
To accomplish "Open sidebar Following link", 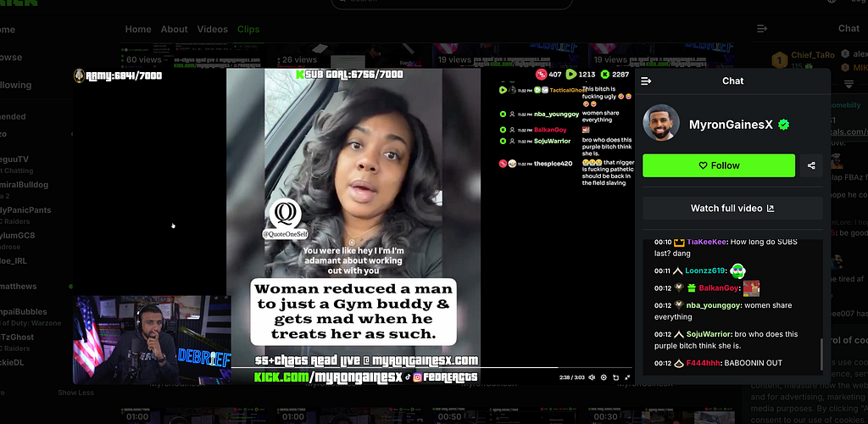I will click(15, 85).
